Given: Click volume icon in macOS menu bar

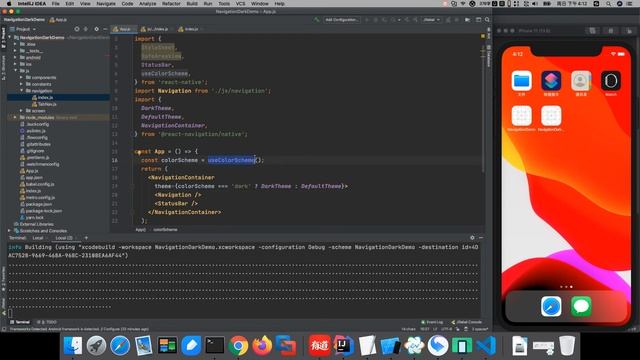Looking at the screenshot, I should coord(535,4).
